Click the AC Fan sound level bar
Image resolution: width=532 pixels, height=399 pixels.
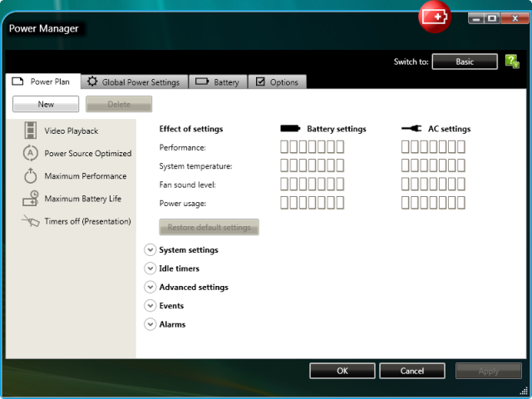coord(433,185)
